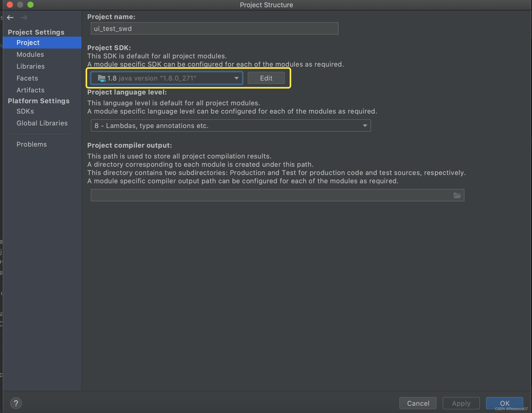Show the Problems section
This screenshot has height=413, width=532.
31,144
